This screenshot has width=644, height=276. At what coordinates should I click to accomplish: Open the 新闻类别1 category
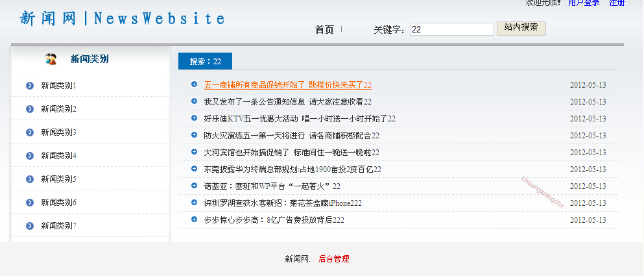click(x=59, y=86)
